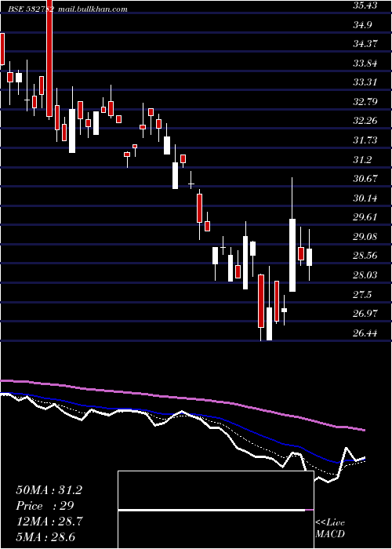
Task: Select the 28.56 price axis value
Action: pos(365,256)
